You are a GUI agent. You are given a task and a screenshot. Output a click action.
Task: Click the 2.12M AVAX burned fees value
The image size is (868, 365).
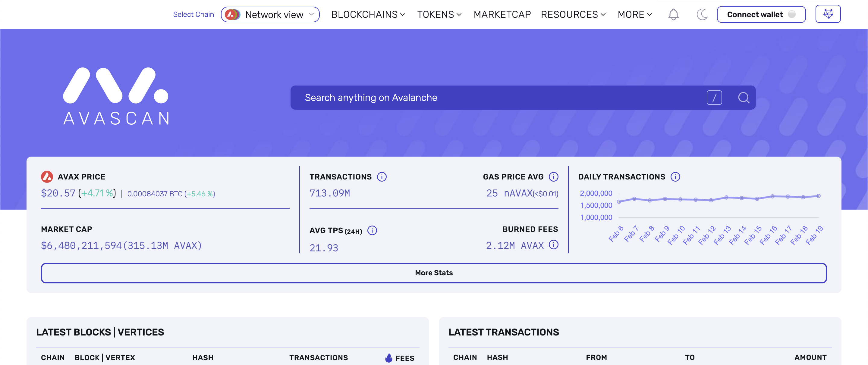point(514,245)
